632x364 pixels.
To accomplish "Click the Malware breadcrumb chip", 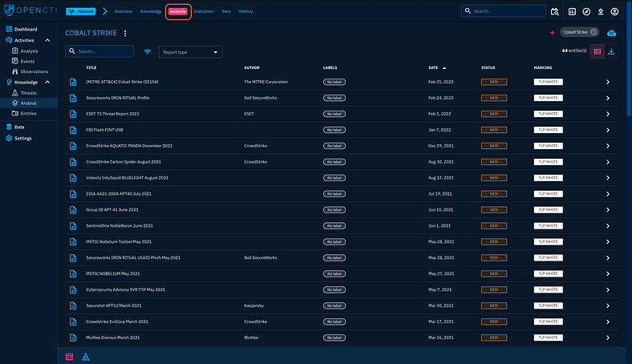I will [81, 11].
